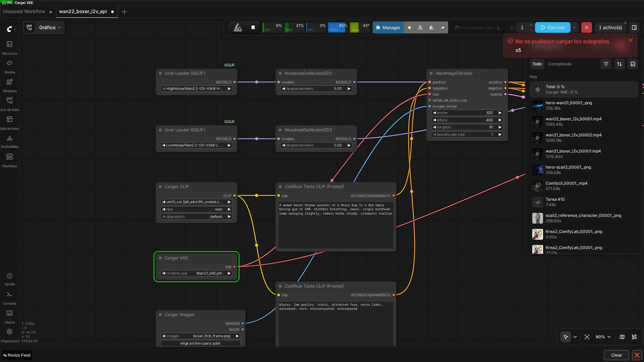Open the Consola terminal panel

pyautogui.click(x=9, y=298)
